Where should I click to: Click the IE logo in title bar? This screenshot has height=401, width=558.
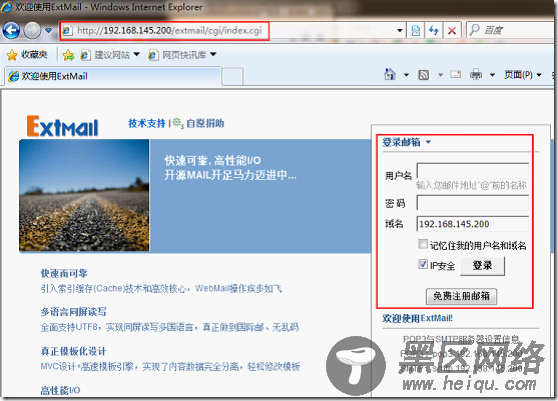point(6,7)
